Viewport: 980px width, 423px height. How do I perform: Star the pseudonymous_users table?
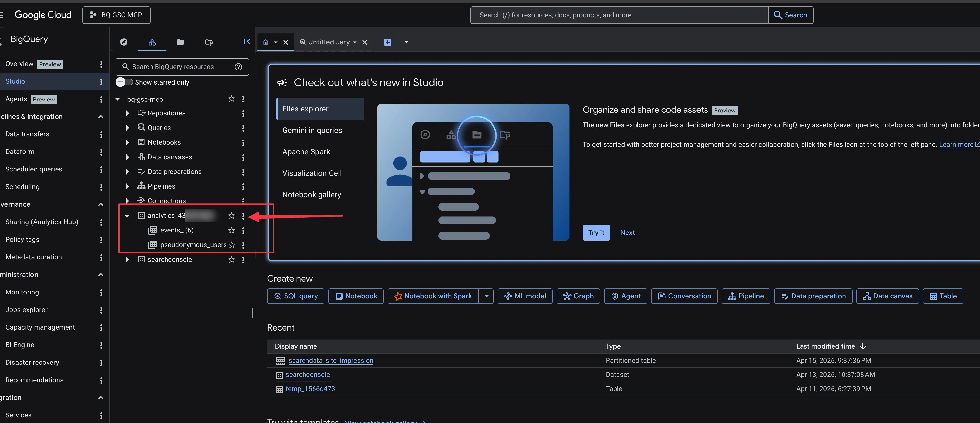pyautogui.click(x=231, y=245)
